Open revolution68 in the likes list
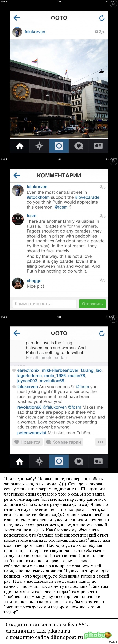Image resolution: width=118 pixels, height=644 pixels. point(52,381)
